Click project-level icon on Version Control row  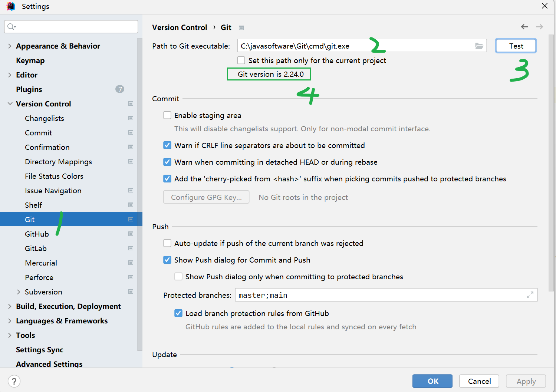(x=131, y=103)
